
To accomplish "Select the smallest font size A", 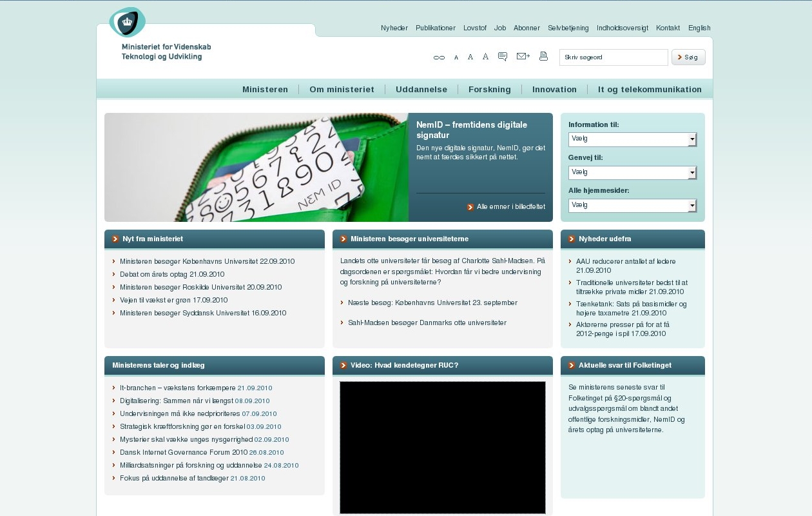I will pyautogui.click(x=456, y=57).
